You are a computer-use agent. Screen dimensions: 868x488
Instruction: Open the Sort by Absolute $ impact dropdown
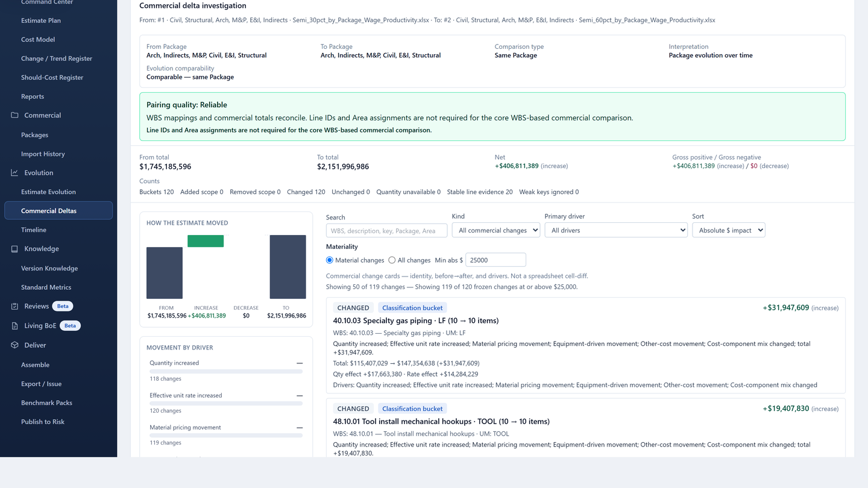[x=729, y=230]
